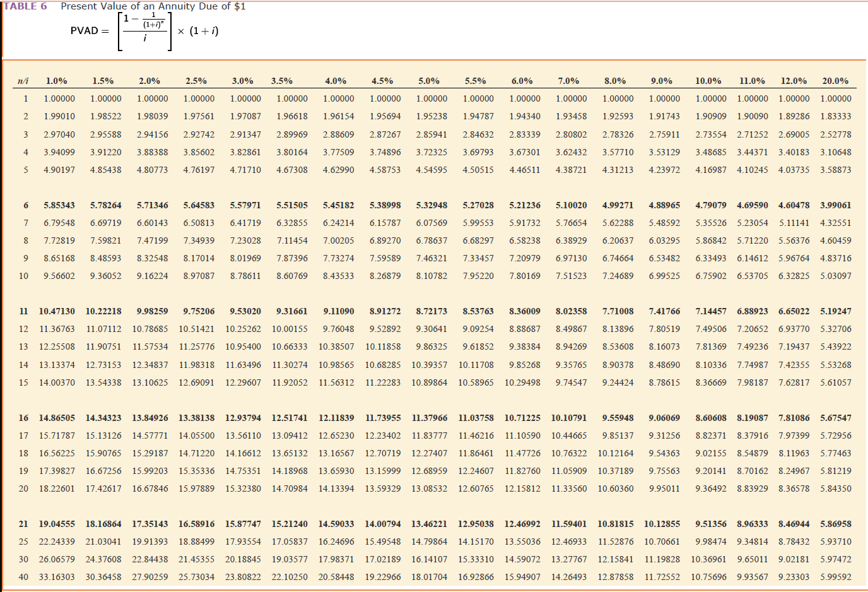Viewport: 868px width, 592px height.
Task: Click the value 22.24339 in row 25
Action: tap(57, 542)
